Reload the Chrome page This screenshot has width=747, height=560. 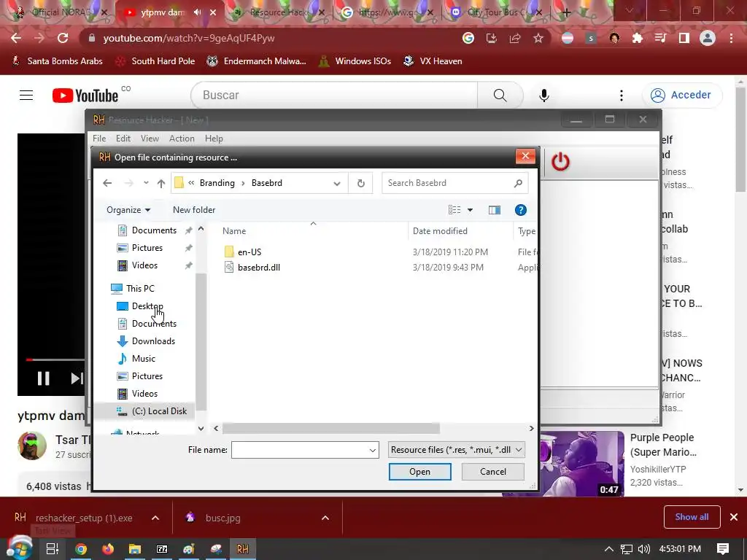tap(63, 38)
